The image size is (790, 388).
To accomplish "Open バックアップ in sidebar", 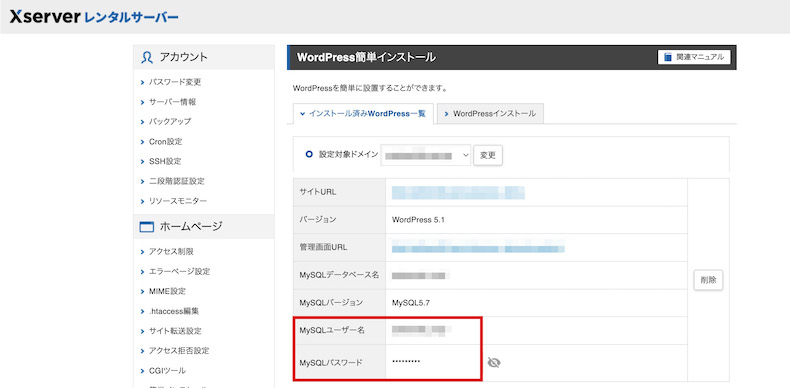I will click(170, 121).
